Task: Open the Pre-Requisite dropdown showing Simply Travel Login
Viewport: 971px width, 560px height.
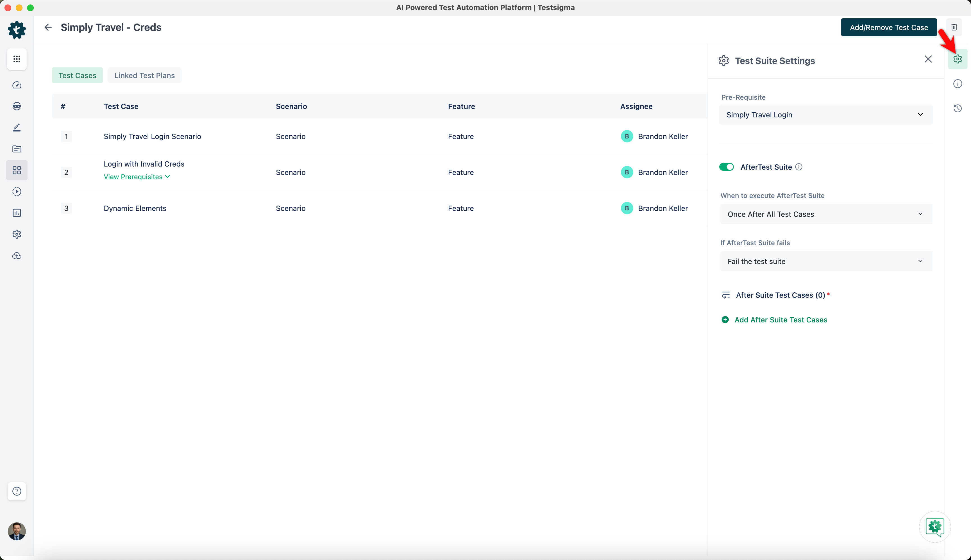Action: click(x=825, y=114)
